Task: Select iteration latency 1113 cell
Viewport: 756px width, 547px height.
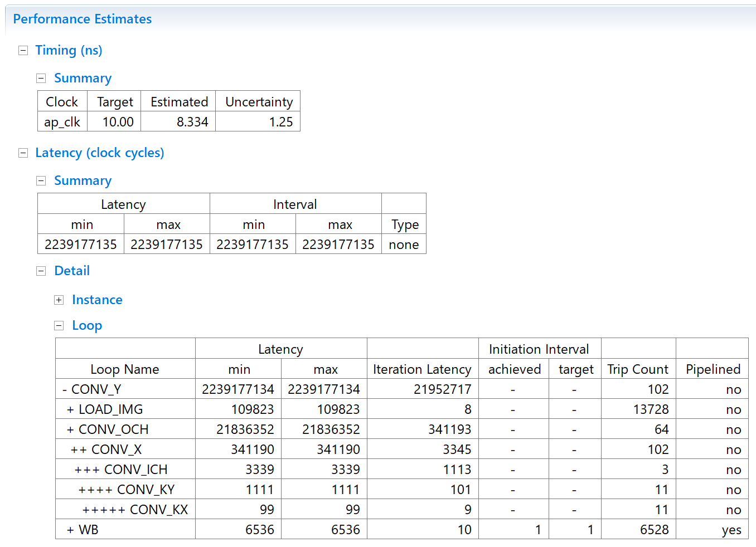Action: point(423,469)
